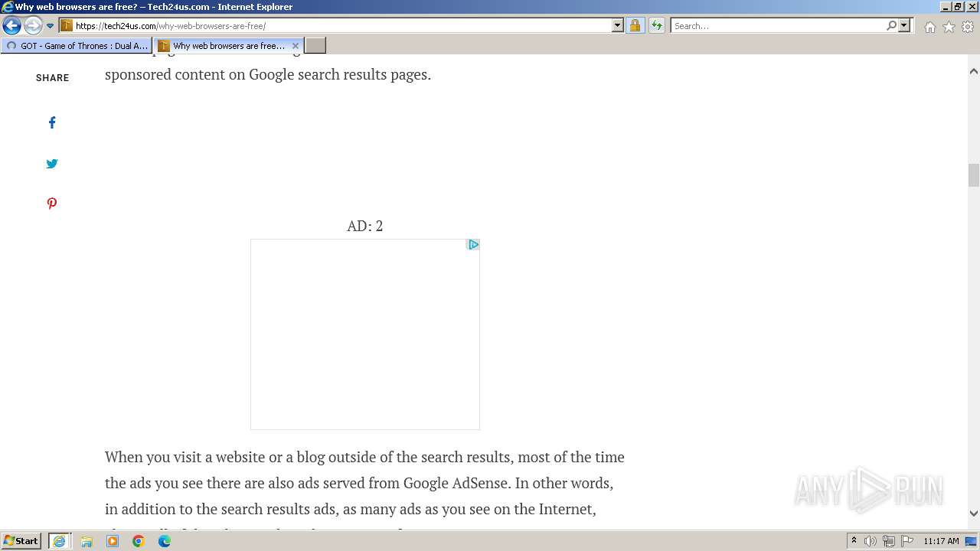Open Internet Explorer from the taskbar
The width and height of the screenshot is (980, 551).
59,541
